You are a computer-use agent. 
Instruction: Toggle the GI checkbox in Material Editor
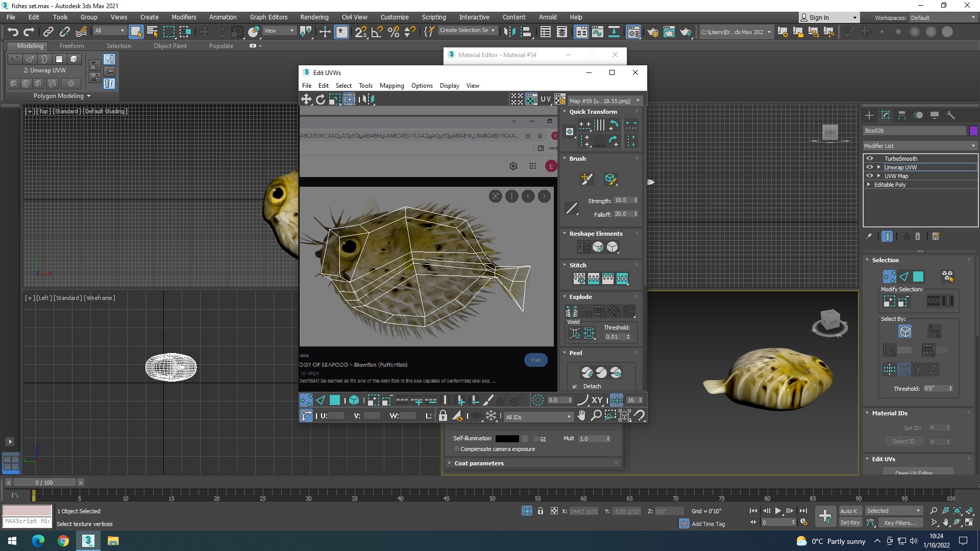coord(536,439)
